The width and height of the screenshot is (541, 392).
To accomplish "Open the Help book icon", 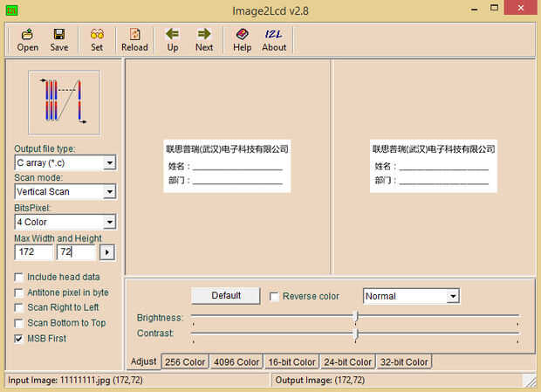I will 242,40.
